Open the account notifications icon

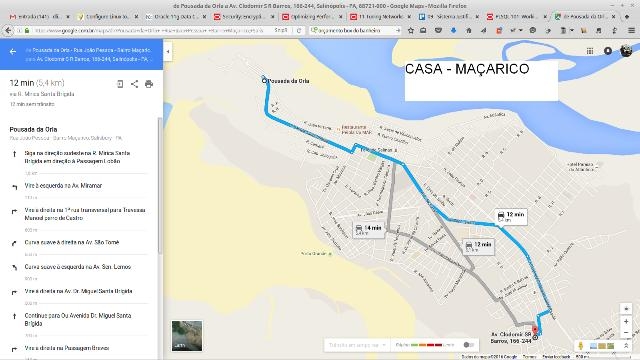click(x=608, y=51)
